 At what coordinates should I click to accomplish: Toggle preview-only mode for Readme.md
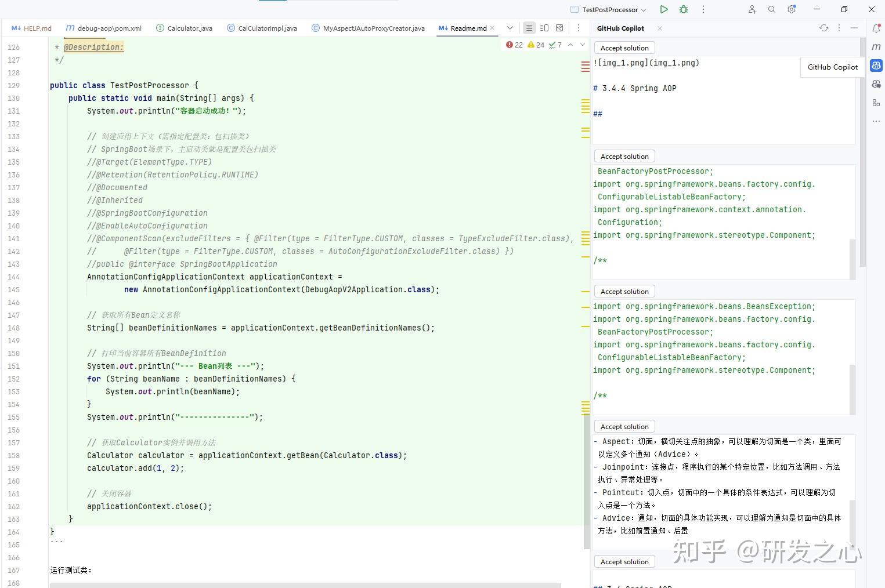pos(559,27)
